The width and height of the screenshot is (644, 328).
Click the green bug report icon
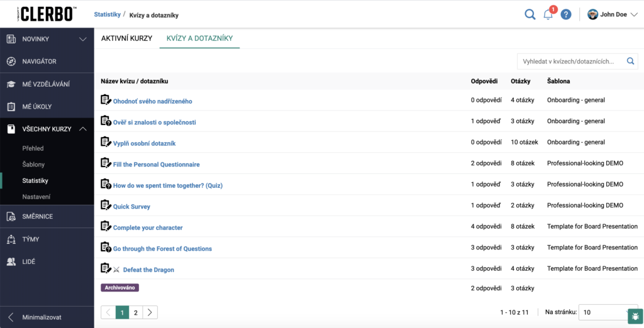pos(635,317)
